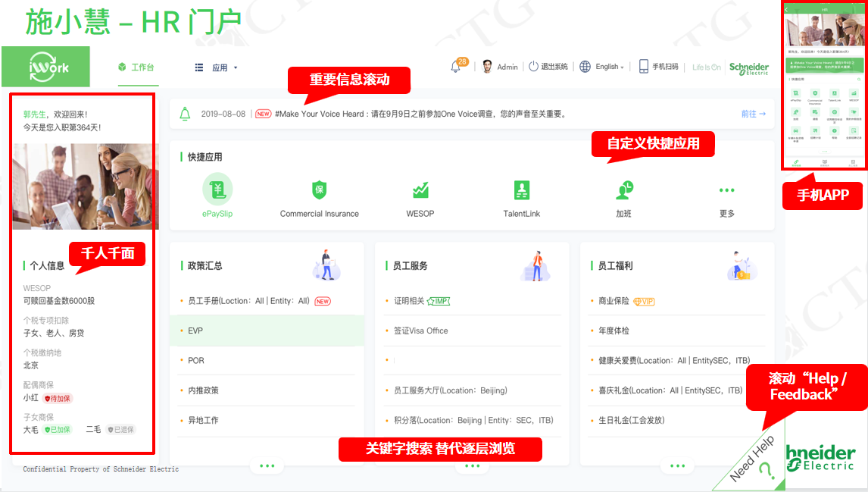Image resolution: width=868 pixels, height=492 pixels.
Task: Click 退出系统 to log out
Action: [x=548, y=67]
